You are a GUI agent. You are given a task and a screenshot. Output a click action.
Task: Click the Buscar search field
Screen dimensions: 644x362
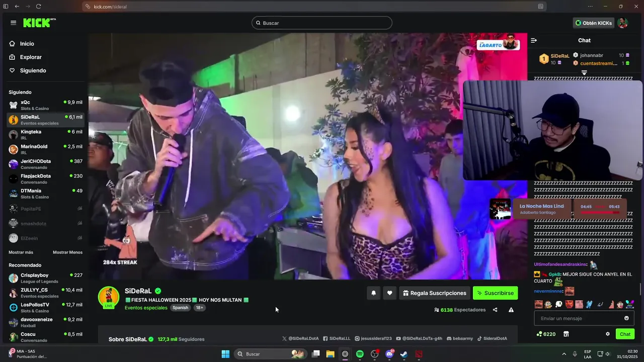322,23
